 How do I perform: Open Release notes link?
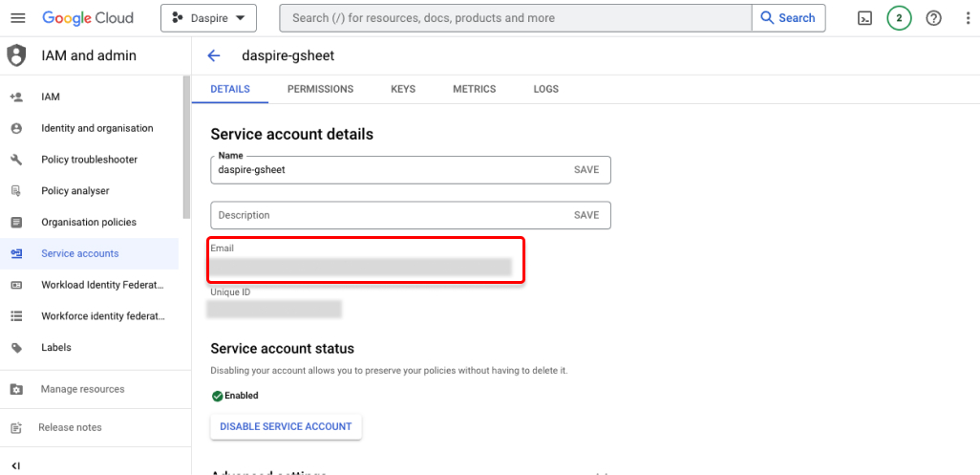pos(70,427)
